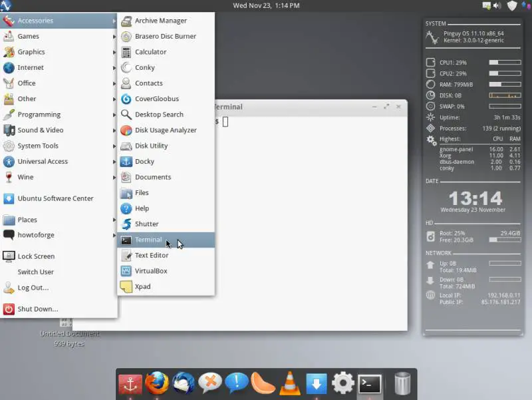Click the VirtualBox icon
This screenshot has height=400, width=532.
click(126, 271)
